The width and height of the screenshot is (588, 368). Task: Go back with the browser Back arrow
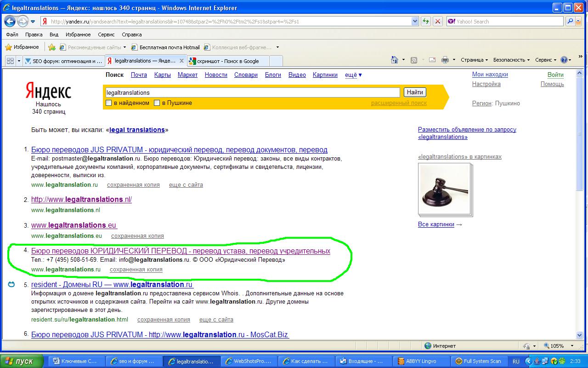[x=11, y=21]
